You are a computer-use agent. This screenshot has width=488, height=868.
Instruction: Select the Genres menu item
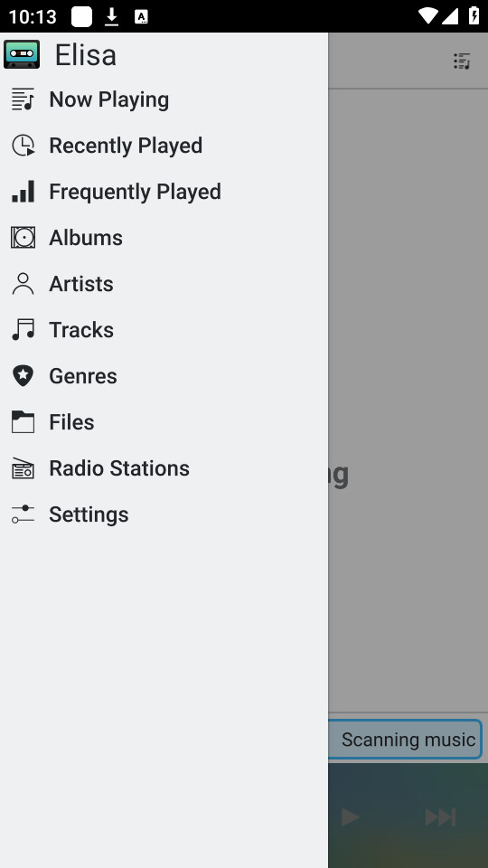[164, 376]
